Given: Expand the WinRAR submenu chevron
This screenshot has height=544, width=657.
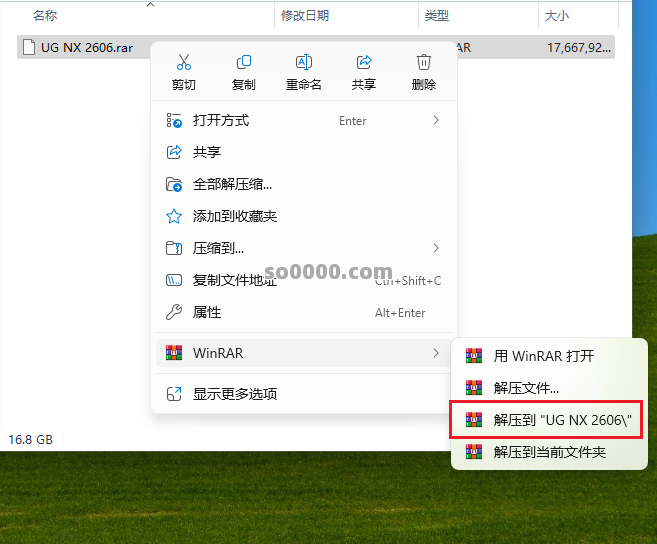Looking at the screenshot, I should click(x=436, y=353).
